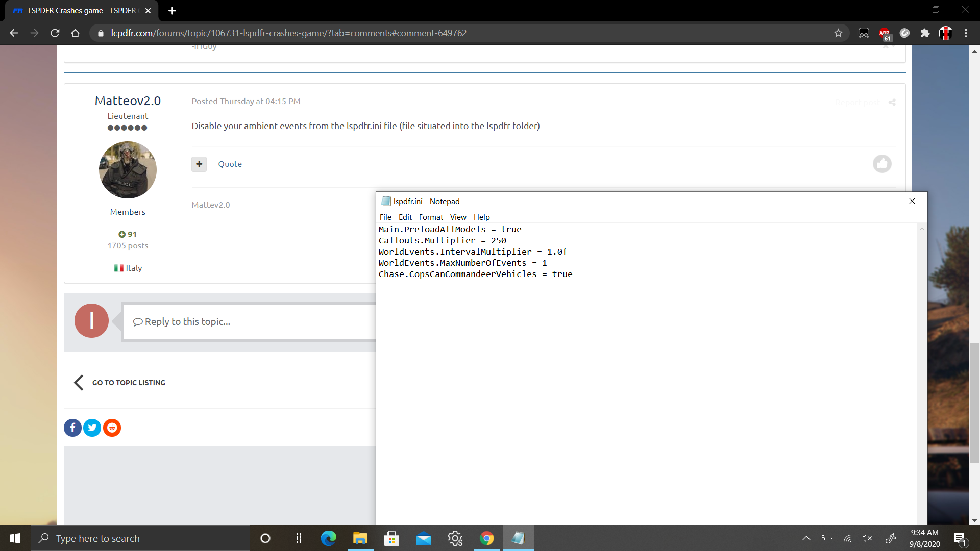
Task: Bookmark page with the star icon
Action: [x=838, y=33]
